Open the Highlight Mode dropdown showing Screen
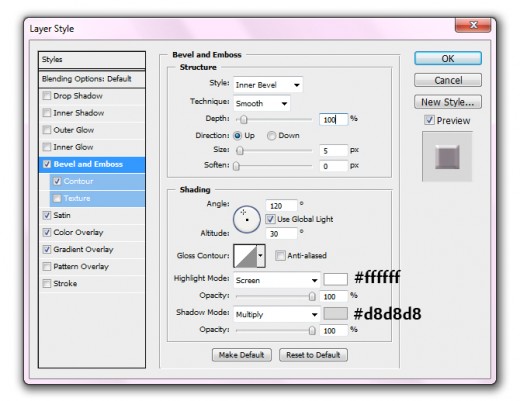Image resolution: width=520 pixels, height=401 pixels. [x=277, y=280]
